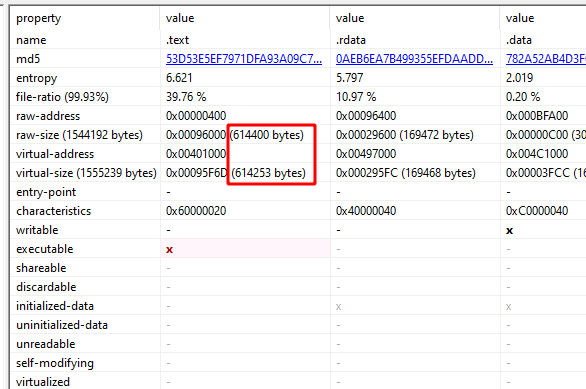Open the .text section md5 link

pos(244,59)
